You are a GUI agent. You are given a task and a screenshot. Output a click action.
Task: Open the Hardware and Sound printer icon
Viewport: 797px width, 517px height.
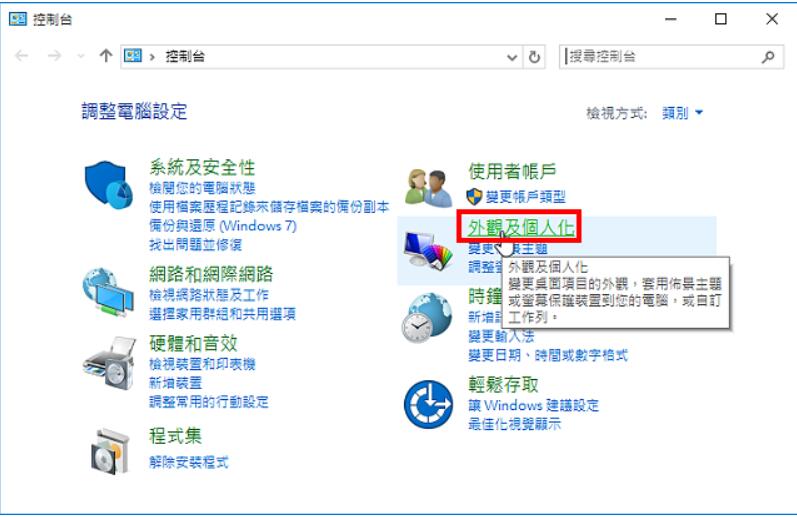[109, 362]
